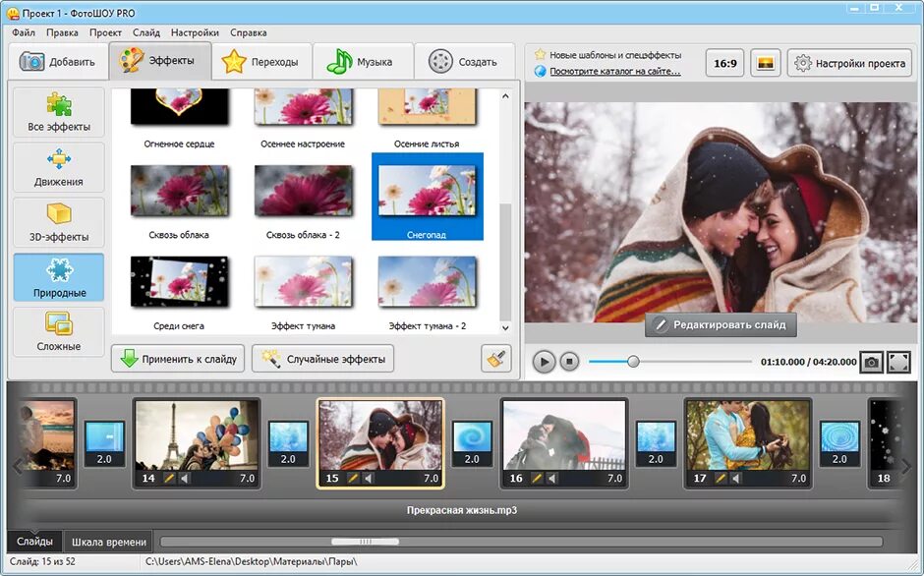
Task: Select the 3D-эффекты category
Action: (59, 222)
